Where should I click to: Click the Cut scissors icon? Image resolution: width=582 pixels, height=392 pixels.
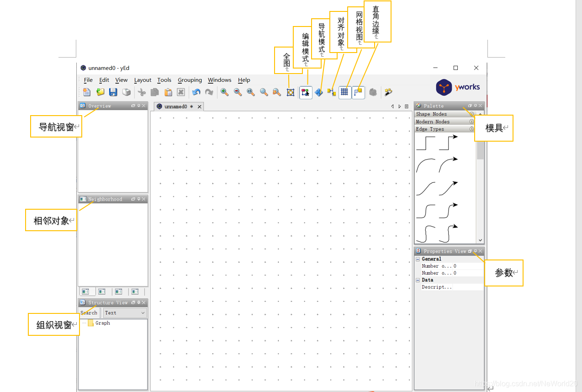142,92
